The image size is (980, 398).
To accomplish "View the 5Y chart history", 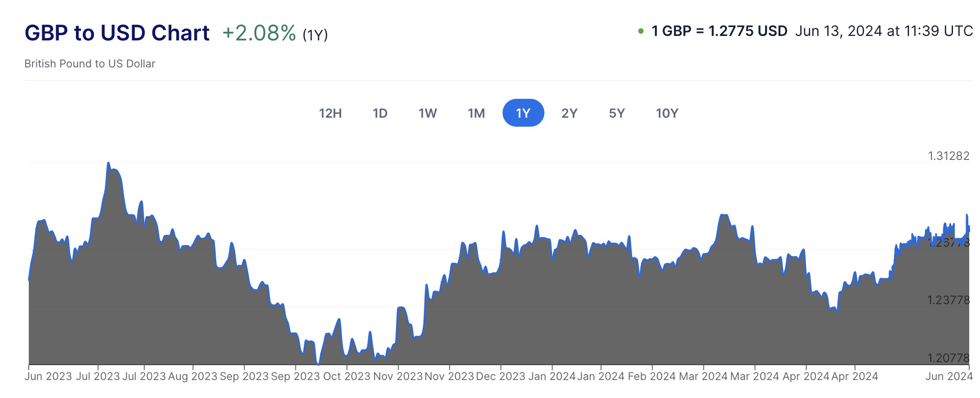I will [617, 113].
